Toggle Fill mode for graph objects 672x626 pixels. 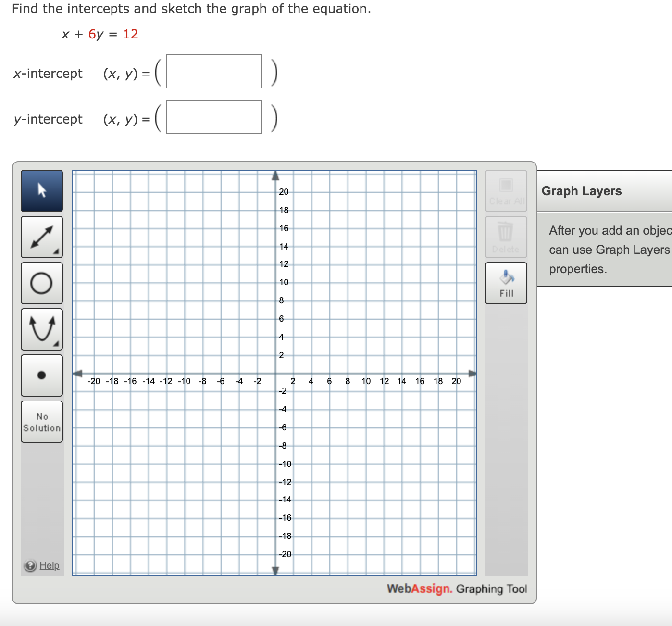pos(506,283)
